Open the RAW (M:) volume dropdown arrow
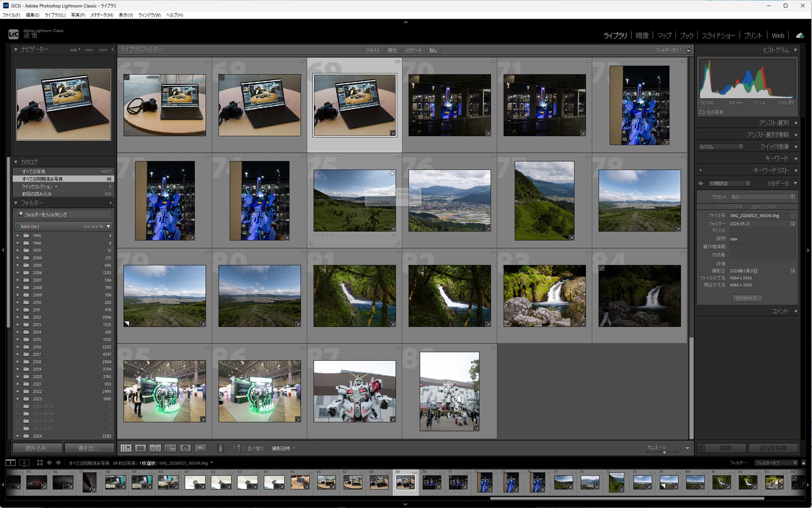Image resolution: width=812 pixels, height=508 pixels. click(x=109, y=227)
